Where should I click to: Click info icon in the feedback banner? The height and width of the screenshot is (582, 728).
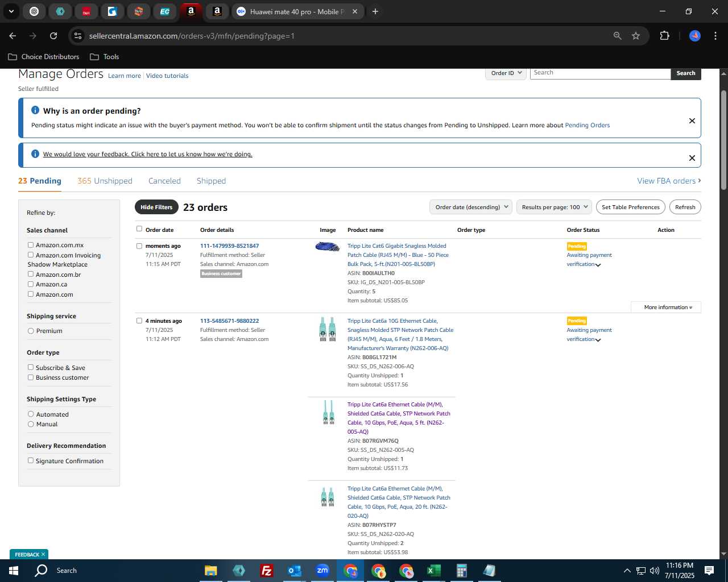(35, 154)
